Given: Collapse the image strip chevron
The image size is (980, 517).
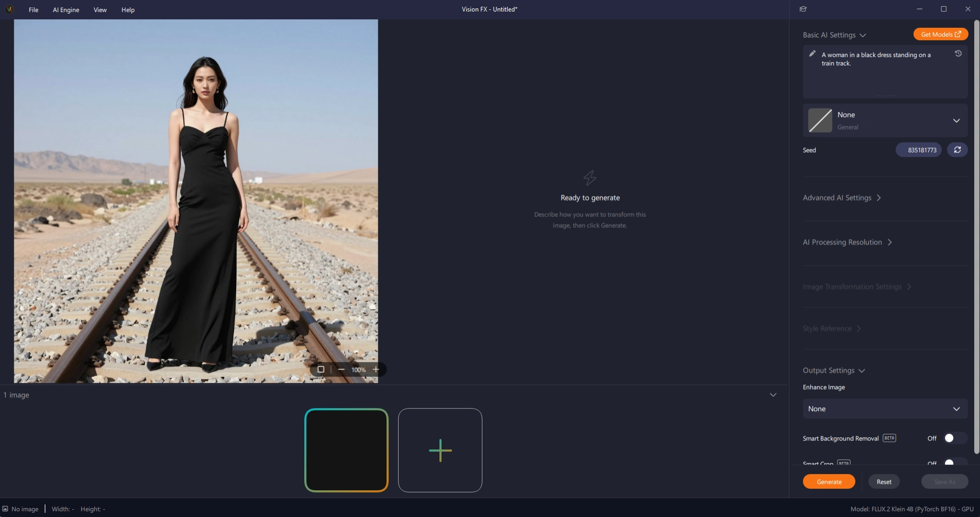Looking at the screenshot, I should point(773,395).
